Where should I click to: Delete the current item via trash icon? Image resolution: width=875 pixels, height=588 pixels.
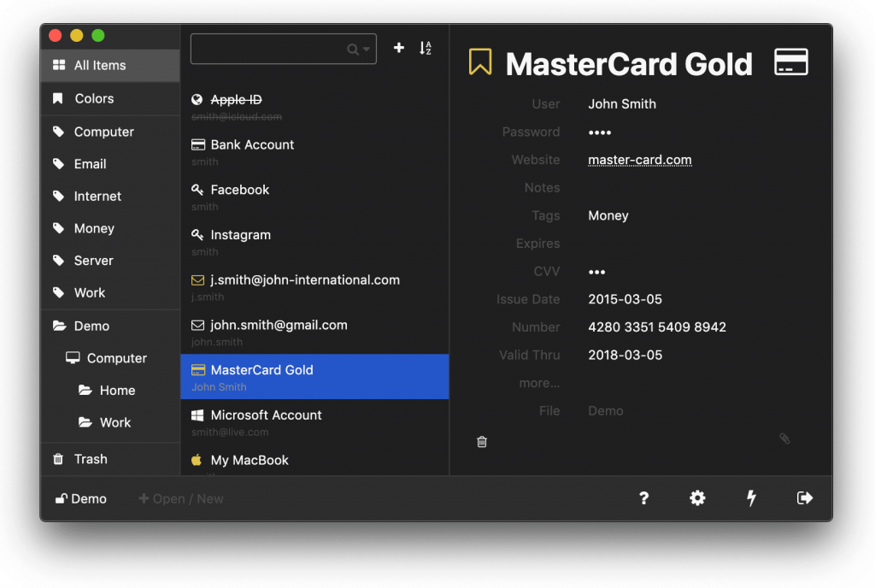pyautogui.click(x=482, y=441)
